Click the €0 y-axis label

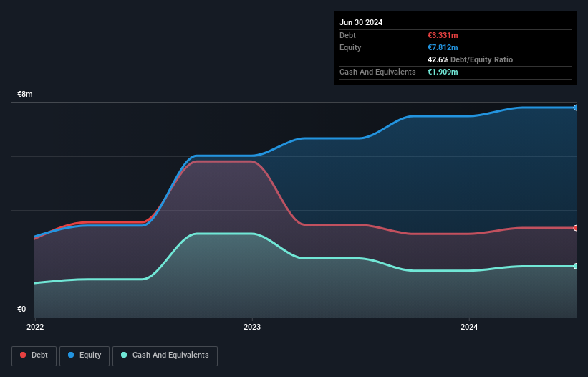click(21, 309)
